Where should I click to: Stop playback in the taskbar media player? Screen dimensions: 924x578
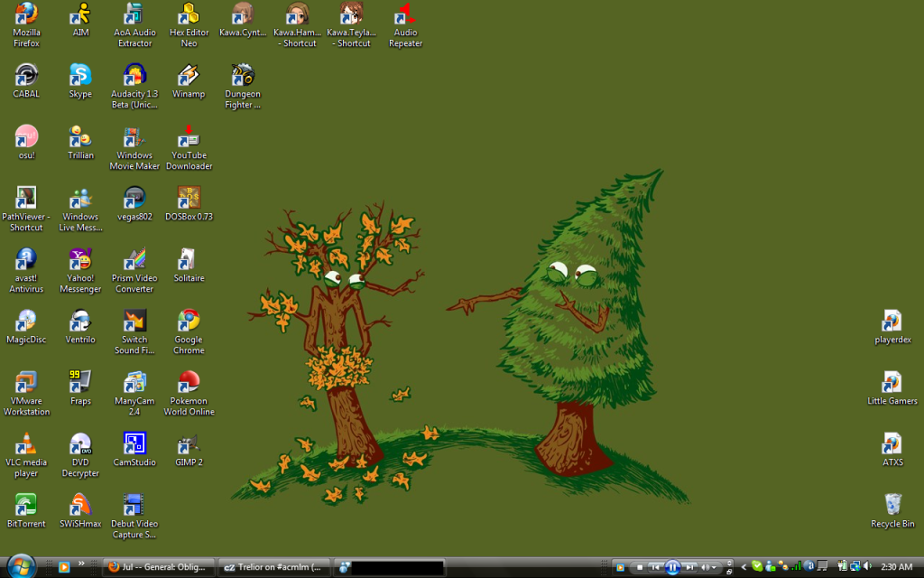pyautogui.click(x=639, y=567)
